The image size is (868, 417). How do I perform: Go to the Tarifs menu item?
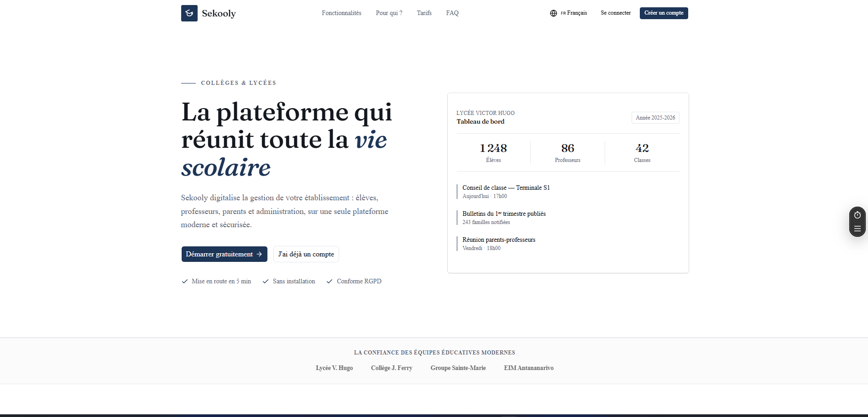pyautogui.click(x=424, y=13)
